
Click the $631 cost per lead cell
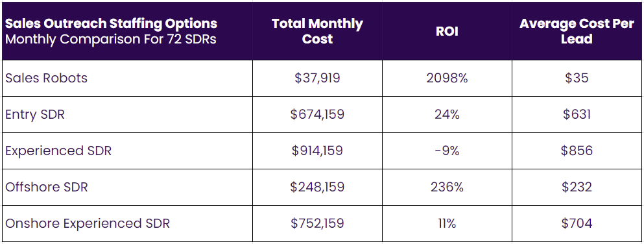point(577,114)
